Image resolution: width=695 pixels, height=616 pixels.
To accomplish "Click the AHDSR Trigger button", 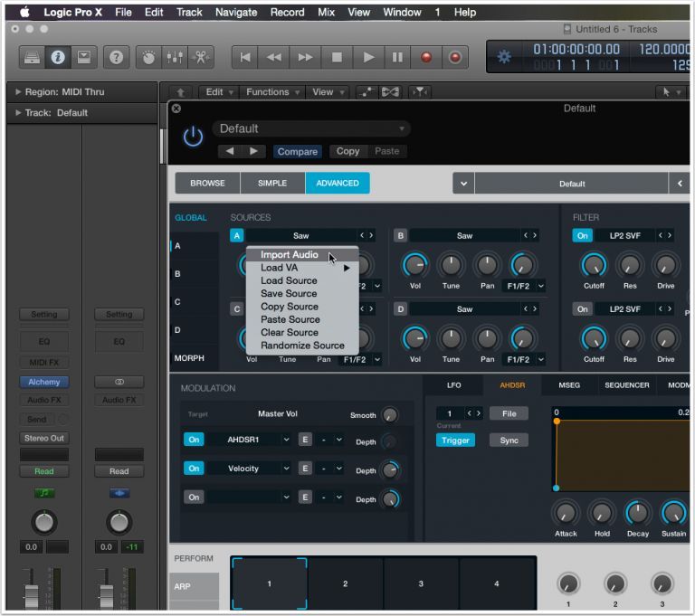I will 455,441.
